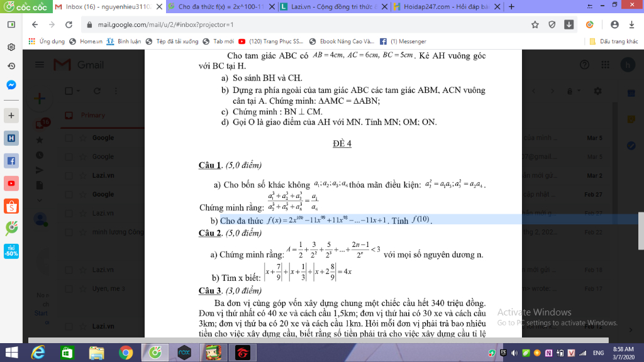Open Google Chrome from the taskbar

pyautogui.click(x=126, y=353)
